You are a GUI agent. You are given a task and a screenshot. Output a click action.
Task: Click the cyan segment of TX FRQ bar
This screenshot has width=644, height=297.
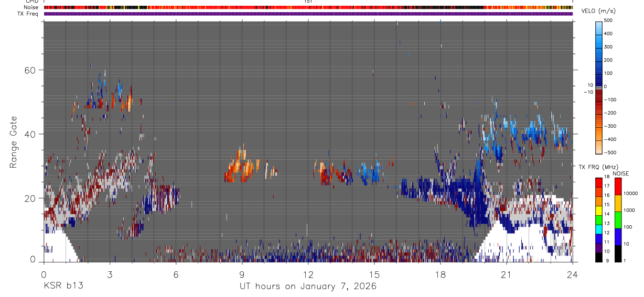click(599, 229)
